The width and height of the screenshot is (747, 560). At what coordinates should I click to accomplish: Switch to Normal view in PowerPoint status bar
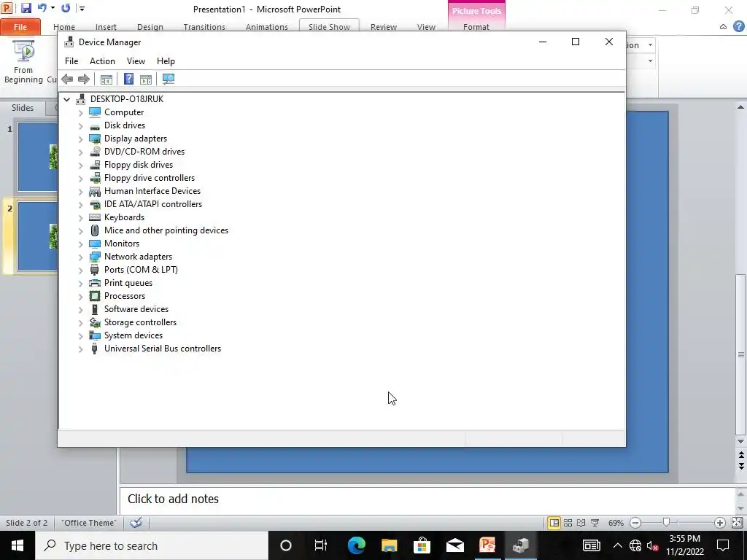pyautogui.click(x=554, y=523)
